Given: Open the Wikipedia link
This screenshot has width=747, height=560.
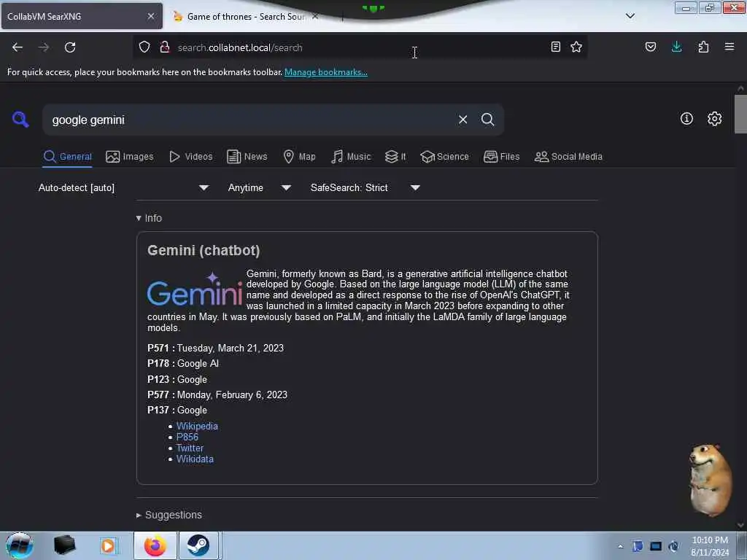Looking at the screenshot, I should pyautogui.click(x=197, y=426).
